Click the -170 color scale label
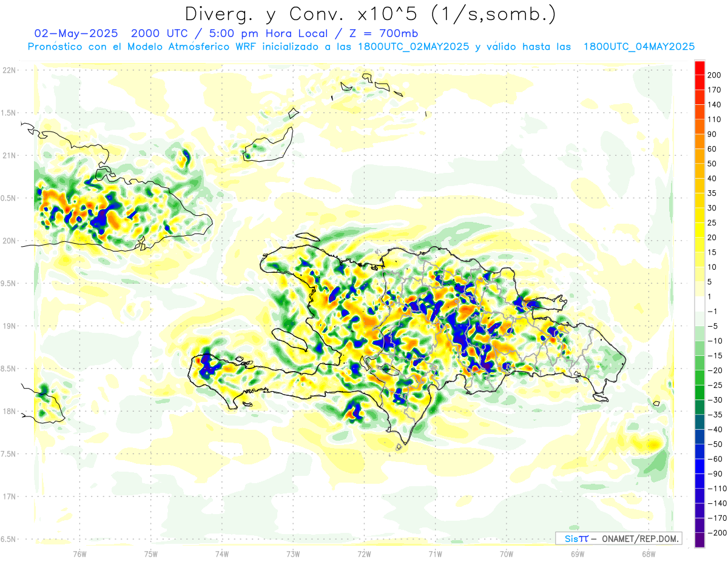The image size is (728, 562). [717, 518]
